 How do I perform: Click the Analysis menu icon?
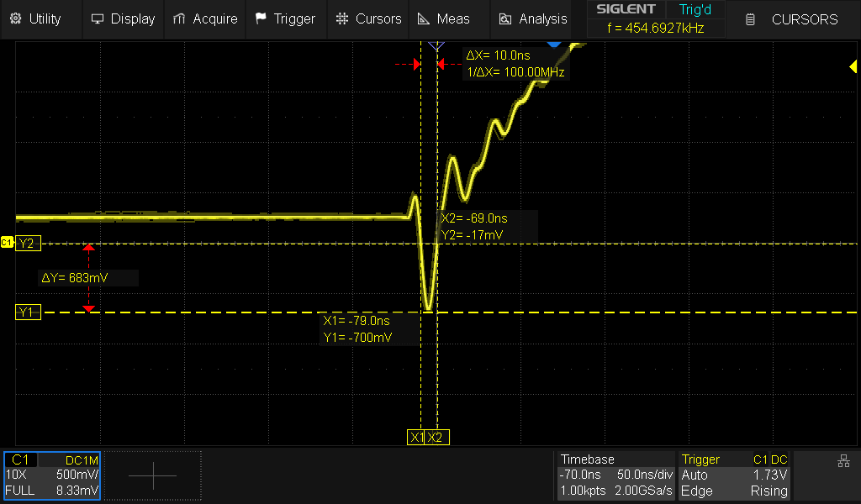point(505,18)
